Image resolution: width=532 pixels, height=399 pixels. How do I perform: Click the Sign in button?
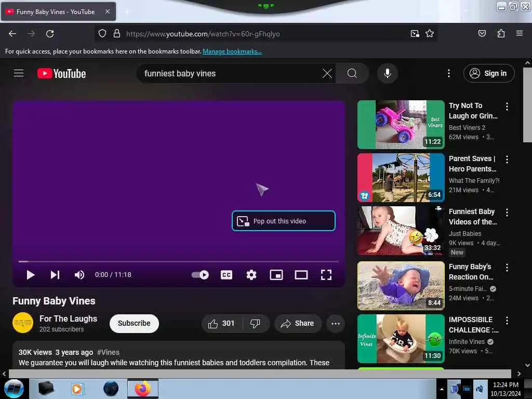click(x=489, y=73)
